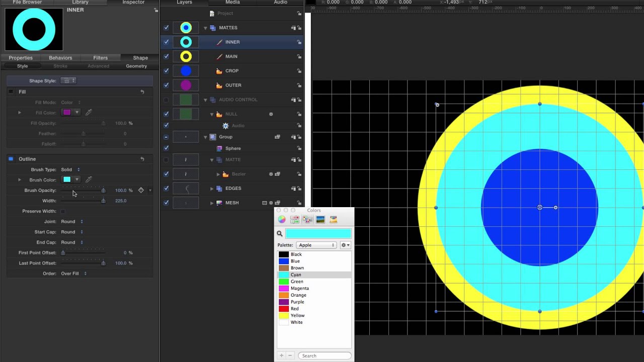Click the inspector shape preview thumbnail
Screen dimensions: 644x362
(x=34, y=29)
